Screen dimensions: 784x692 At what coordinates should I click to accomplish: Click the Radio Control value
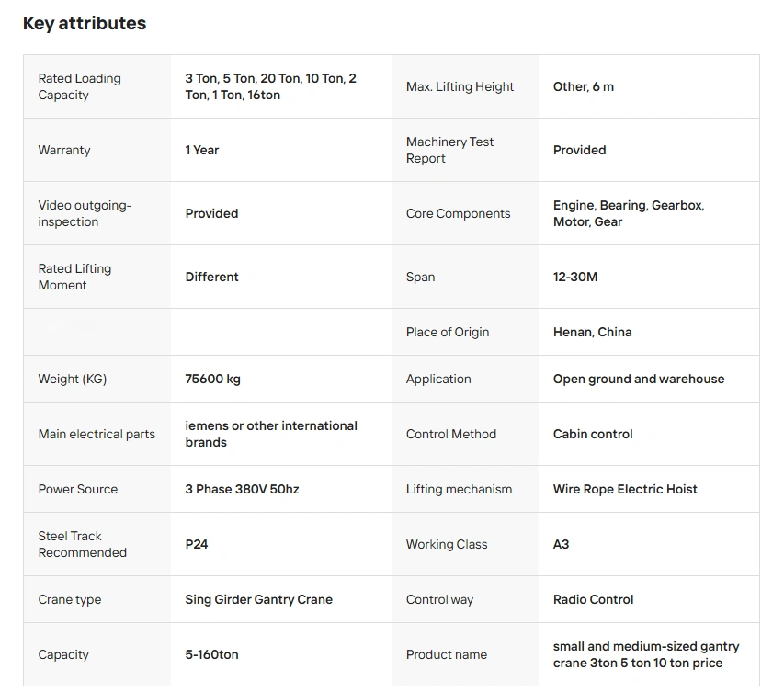(593, 599)
